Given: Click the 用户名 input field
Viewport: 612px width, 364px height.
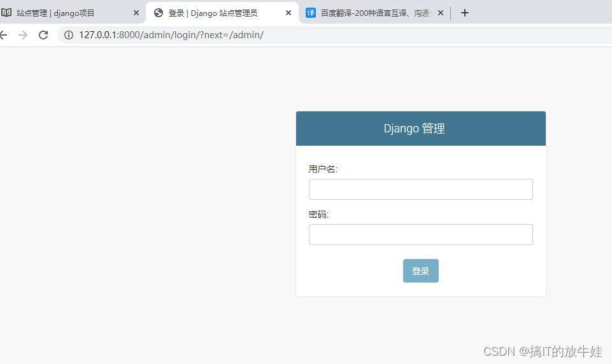Looking at the screenshot, I should [421, 189].
